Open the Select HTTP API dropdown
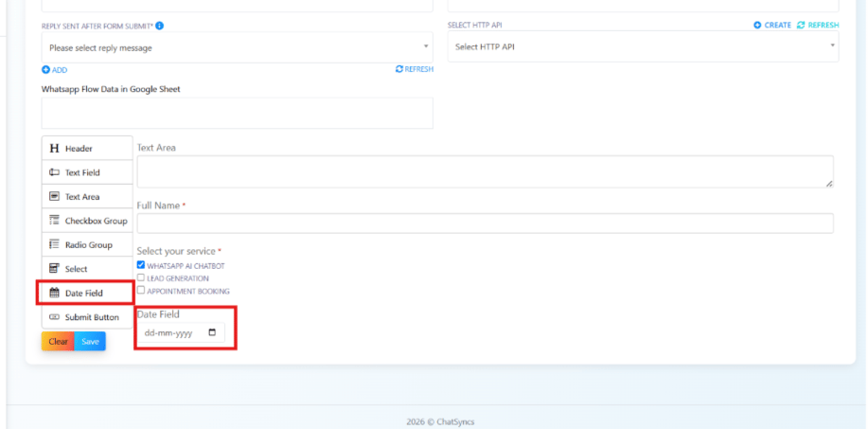The width and height of the screenshot is (868, 429). (x=643, y=46)
